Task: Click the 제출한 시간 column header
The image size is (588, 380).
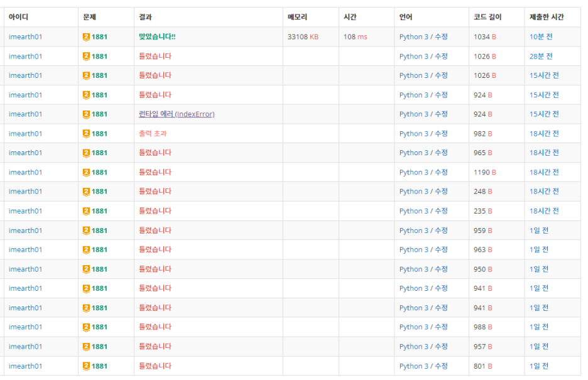Action: pos(547,17)
